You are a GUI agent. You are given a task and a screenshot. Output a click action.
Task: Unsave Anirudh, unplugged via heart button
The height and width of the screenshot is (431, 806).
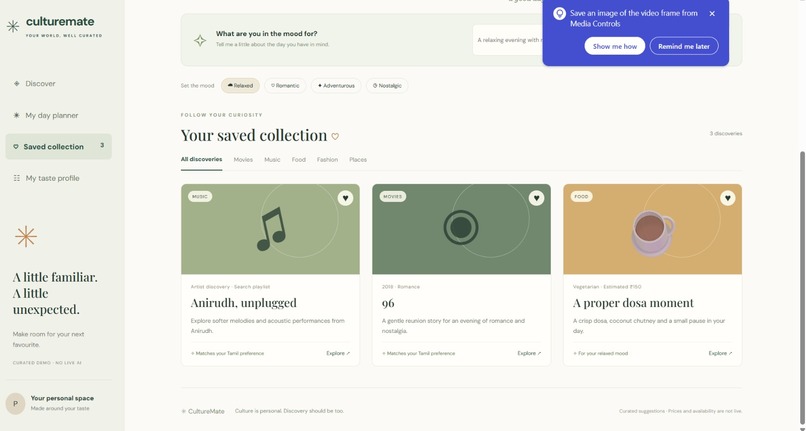(345, 198)
